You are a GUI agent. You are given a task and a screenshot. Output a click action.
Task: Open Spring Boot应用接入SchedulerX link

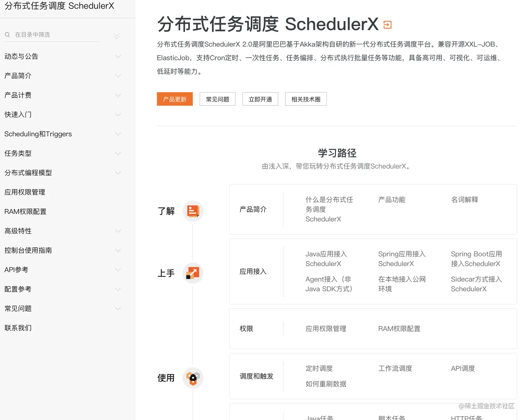click(x=476, y=259)
